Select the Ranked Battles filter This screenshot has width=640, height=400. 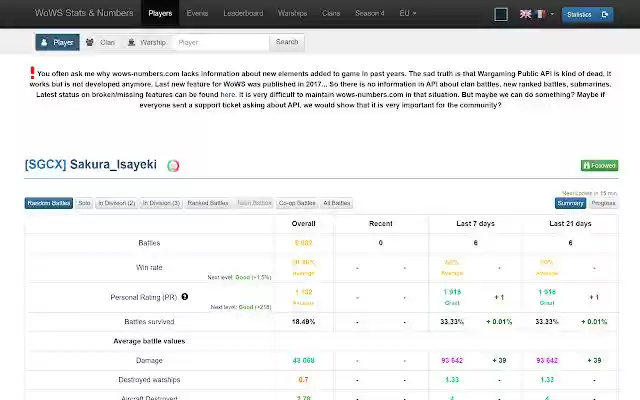[x=208, y=203]
